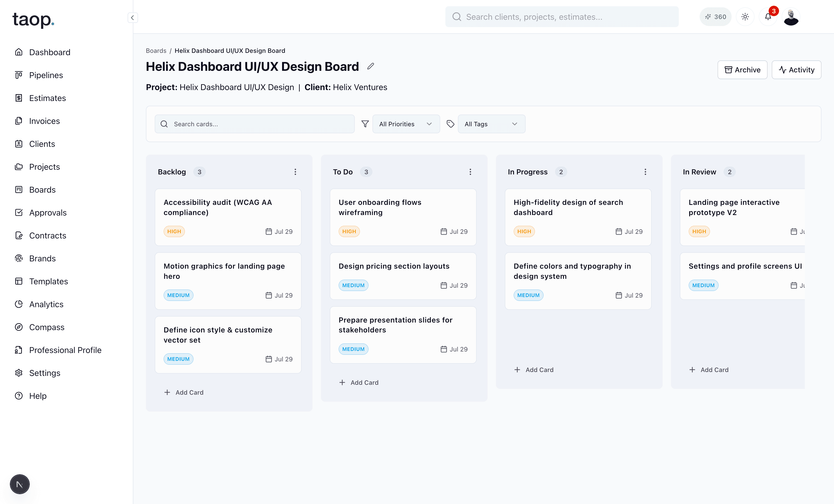
Task: Click the Boards icon in the sidebar
Action: tap(18, 190)
